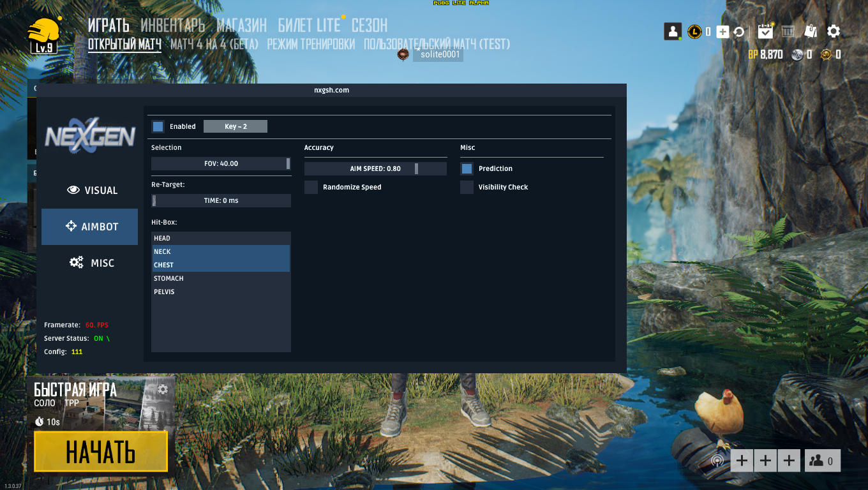Select NECK in the Hit-Box list
The image size is (868, 490).
[221, 252]
